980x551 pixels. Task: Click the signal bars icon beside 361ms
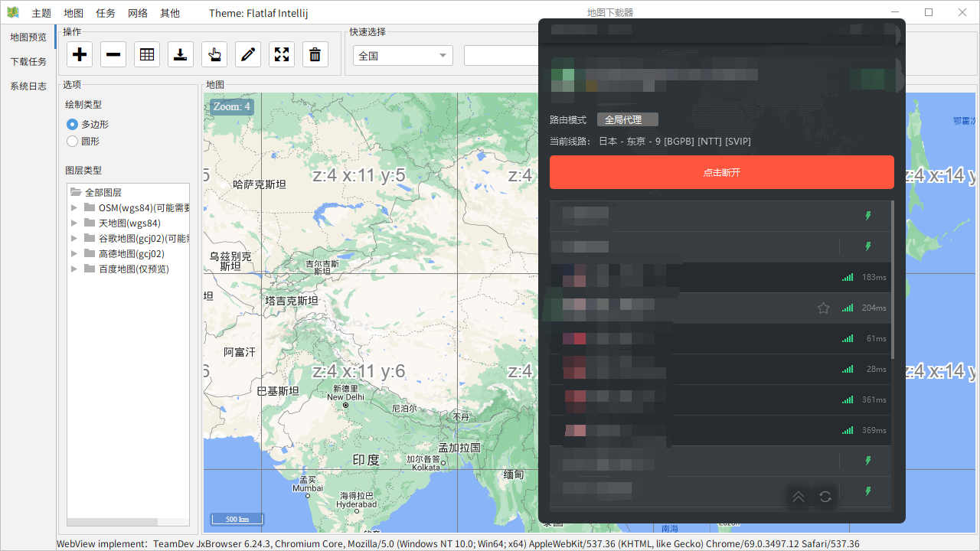pyautogui.click(x=848, y=399)
